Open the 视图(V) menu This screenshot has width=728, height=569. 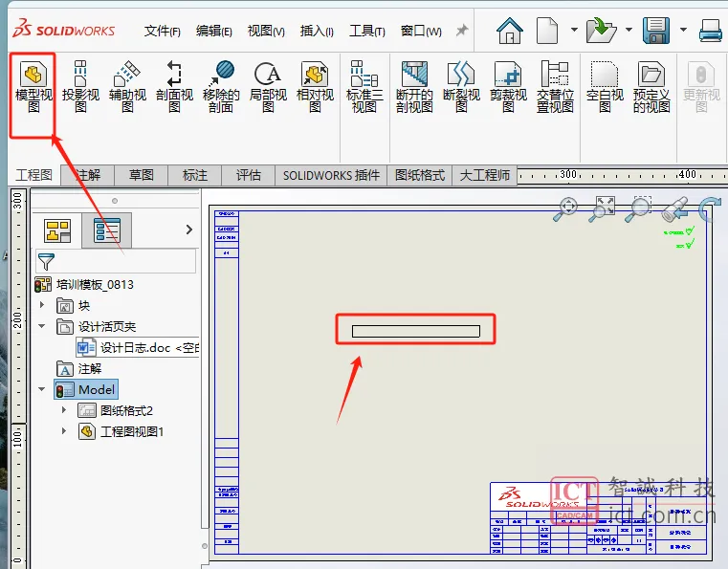[266, 32]
